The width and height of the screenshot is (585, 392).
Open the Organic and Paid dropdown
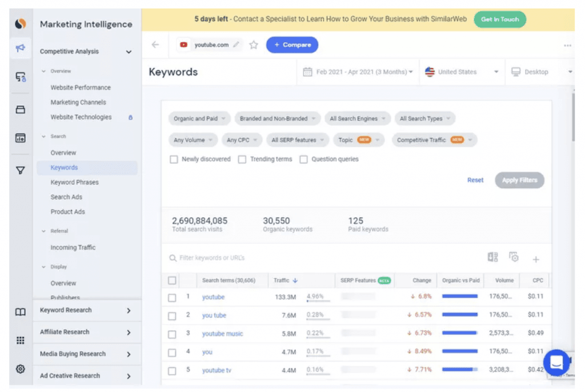point(199,118)
